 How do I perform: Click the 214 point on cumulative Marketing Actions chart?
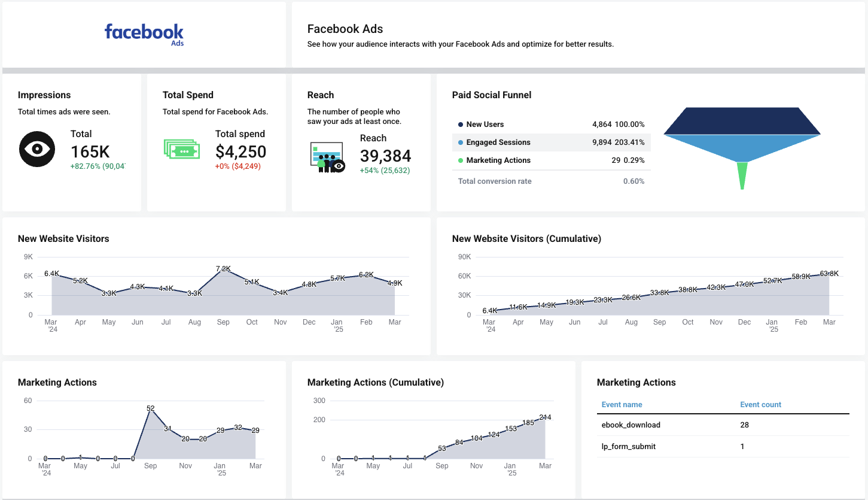(545, 417)
